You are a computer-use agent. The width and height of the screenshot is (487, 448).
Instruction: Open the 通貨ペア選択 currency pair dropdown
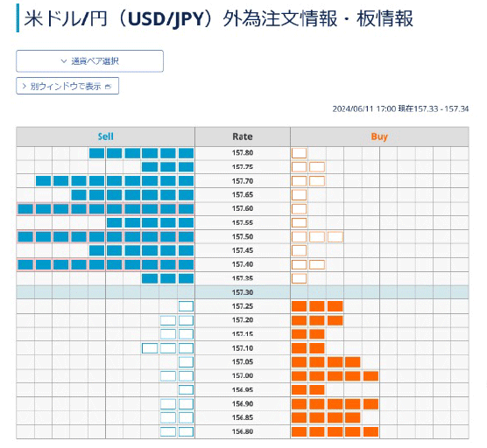(89, 61)
